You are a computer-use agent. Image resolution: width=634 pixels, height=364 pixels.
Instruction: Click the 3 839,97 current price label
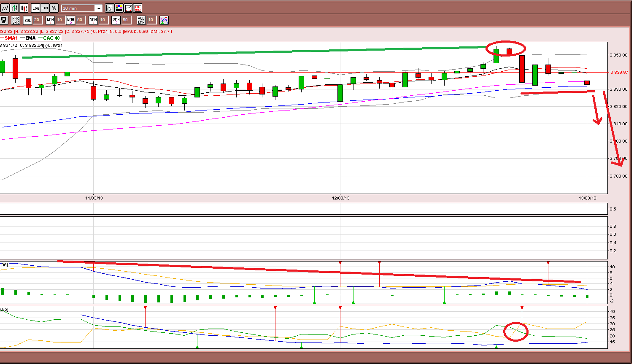pos(619,73)
